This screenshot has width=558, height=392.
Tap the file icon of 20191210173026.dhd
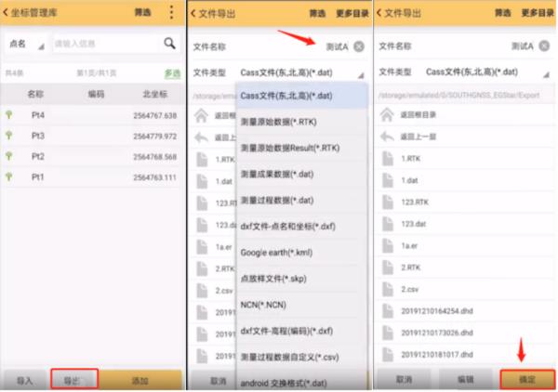[388, 333]
